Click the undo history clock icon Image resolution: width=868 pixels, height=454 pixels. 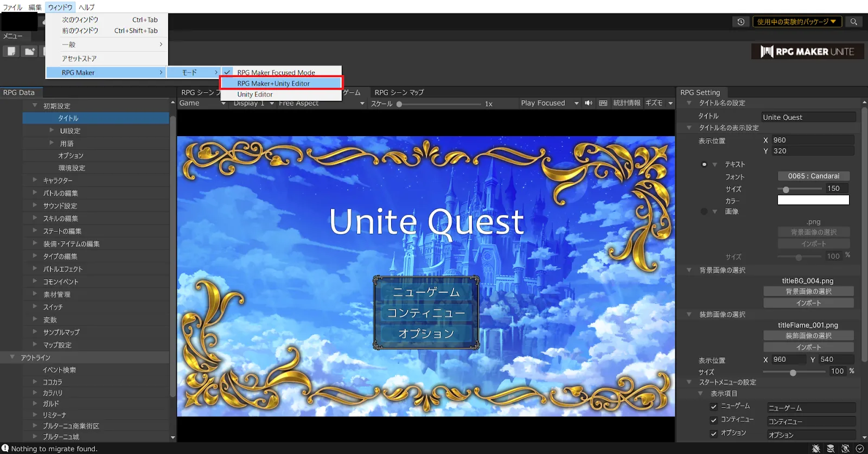point(741,22)
